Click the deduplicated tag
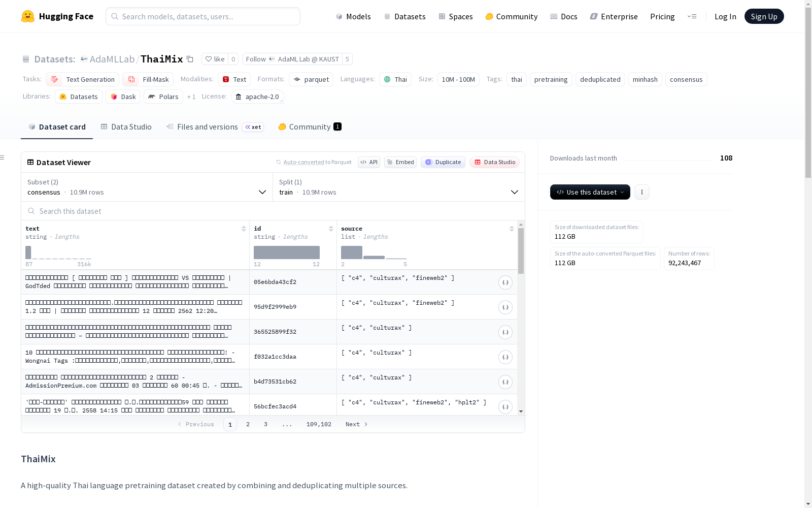The image size is (812, 508). [600, 79]
